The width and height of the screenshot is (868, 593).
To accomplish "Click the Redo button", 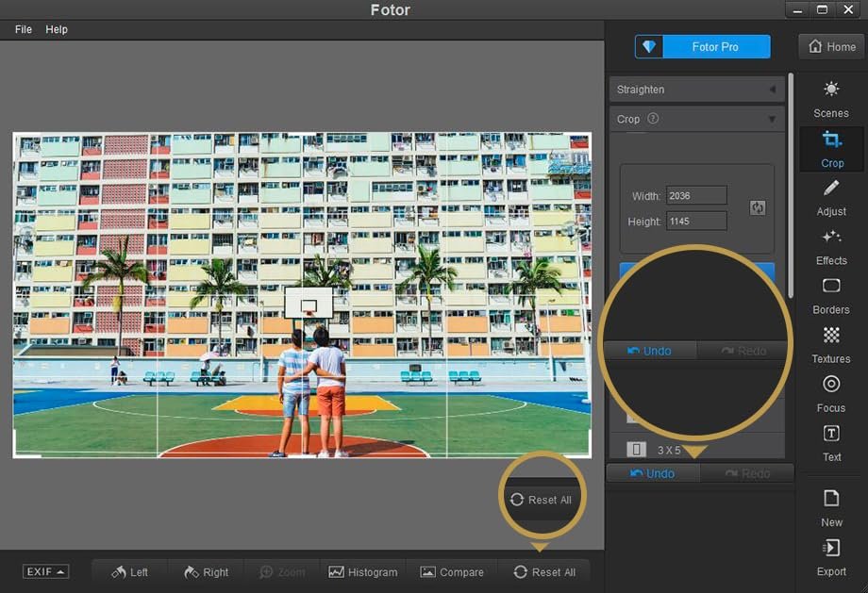I will pyautogui.click(x=747, y=473).
